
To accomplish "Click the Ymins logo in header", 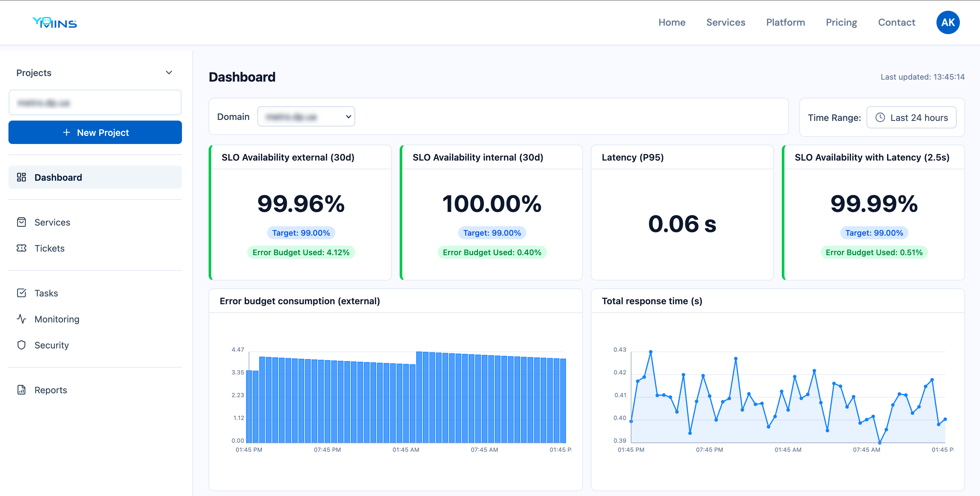I will pyautogui.click(x=54, y=23).
